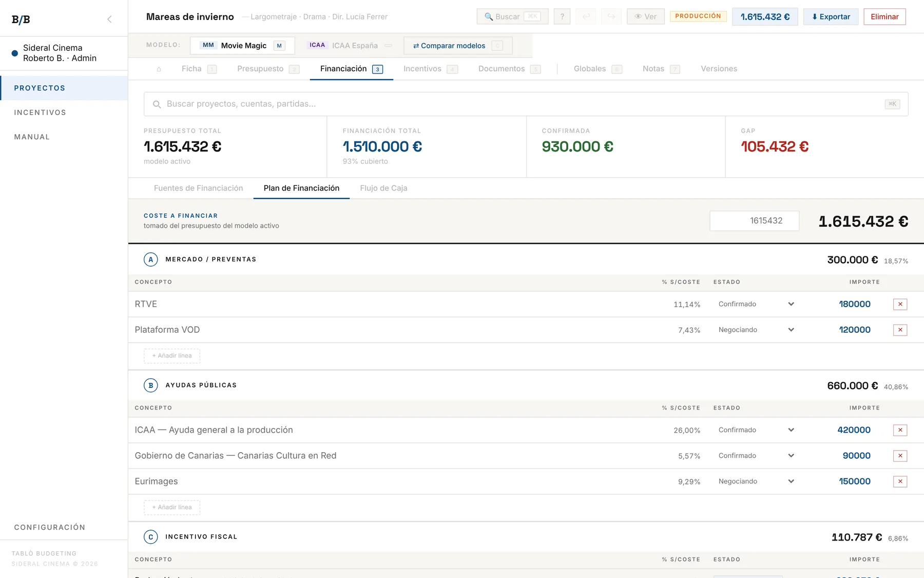The image size is (924, 578).
Task: Toggle the Ver eye view button
Action: 646,16
